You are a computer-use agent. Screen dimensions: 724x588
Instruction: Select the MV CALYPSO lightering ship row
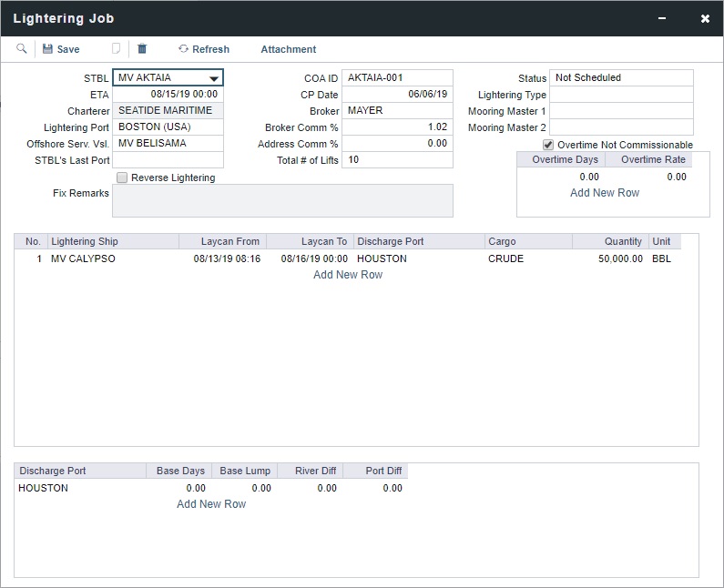pyautogui.click(x=83, y=259)
